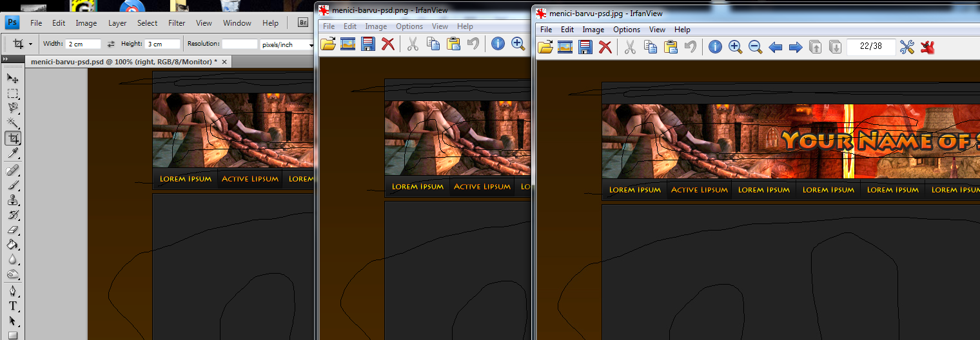The image size is (980, 340).
Task: Click the red IrfanView About icon
Action: coord(928,47)
